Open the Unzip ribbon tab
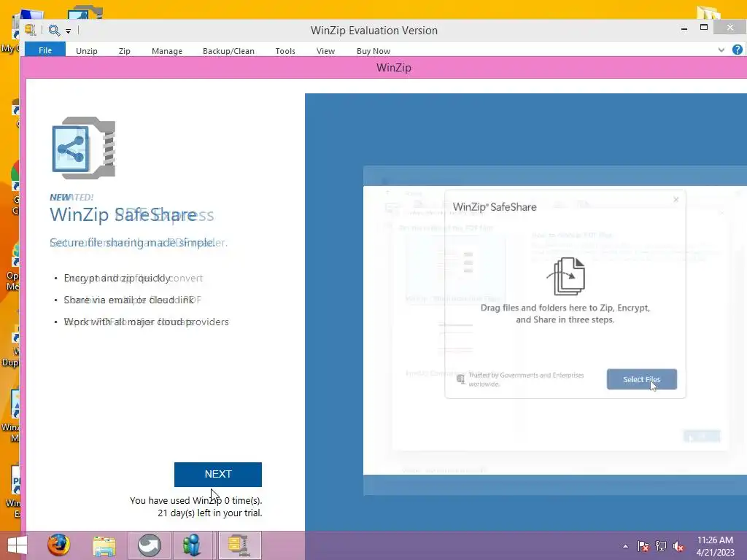This screenshot has height=560, width=747. coord(87,51)
